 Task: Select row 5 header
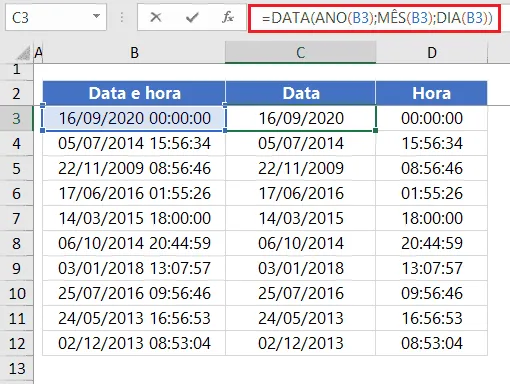click(16, 168)
